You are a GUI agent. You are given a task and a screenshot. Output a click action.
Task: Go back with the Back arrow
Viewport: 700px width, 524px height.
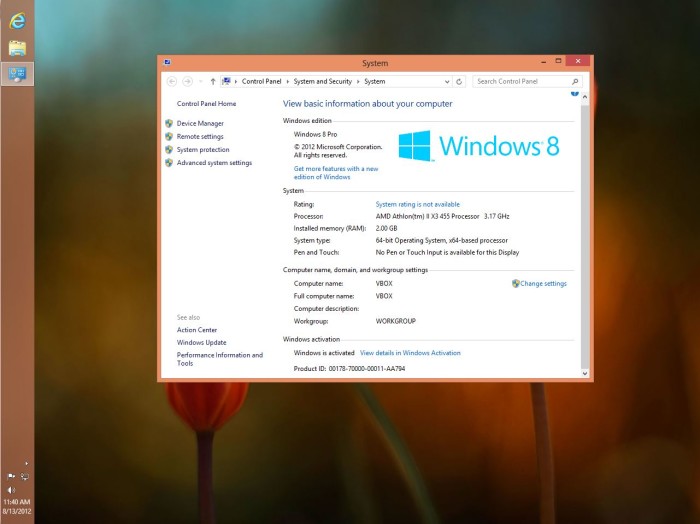(171, 81)
